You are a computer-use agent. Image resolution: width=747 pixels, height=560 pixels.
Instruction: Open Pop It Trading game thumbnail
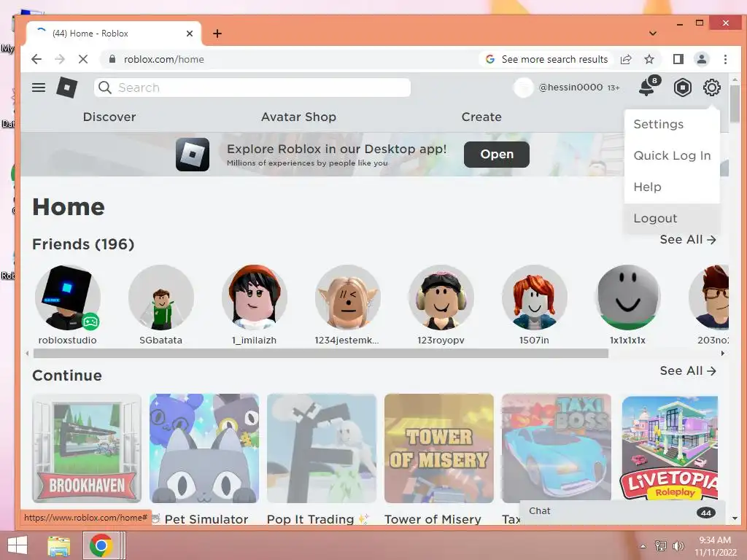322,448
